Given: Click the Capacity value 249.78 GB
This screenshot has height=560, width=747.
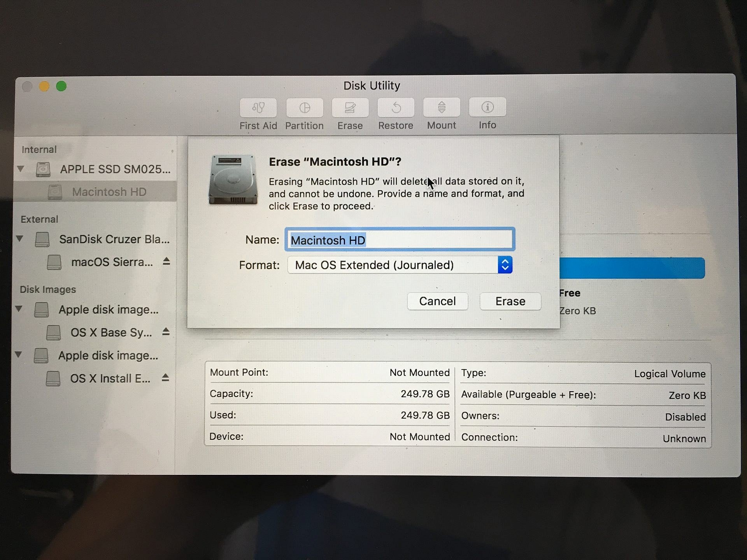Looking at the screenshot, I should coord(425,394).
